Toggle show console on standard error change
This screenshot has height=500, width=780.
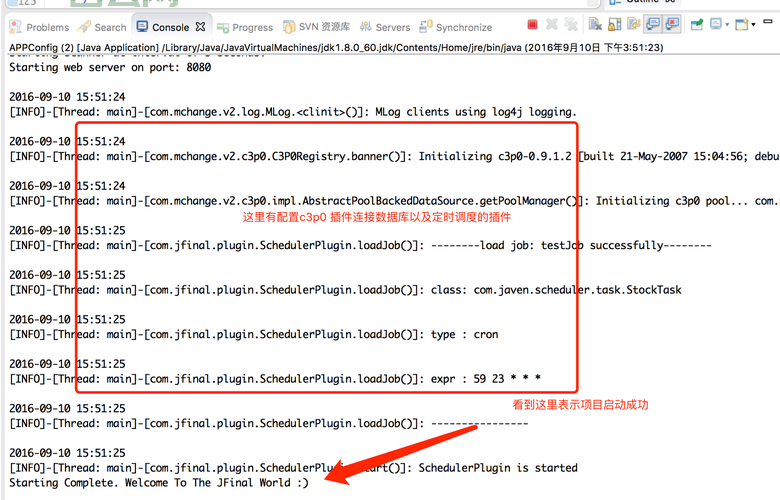pyautogui.click(x=672, y=24)
